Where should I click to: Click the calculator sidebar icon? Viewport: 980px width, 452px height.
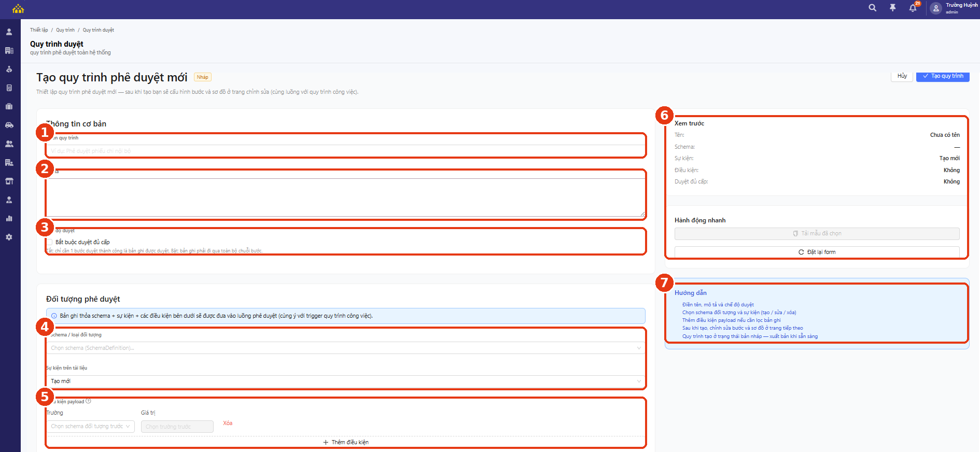coord(9,88)
